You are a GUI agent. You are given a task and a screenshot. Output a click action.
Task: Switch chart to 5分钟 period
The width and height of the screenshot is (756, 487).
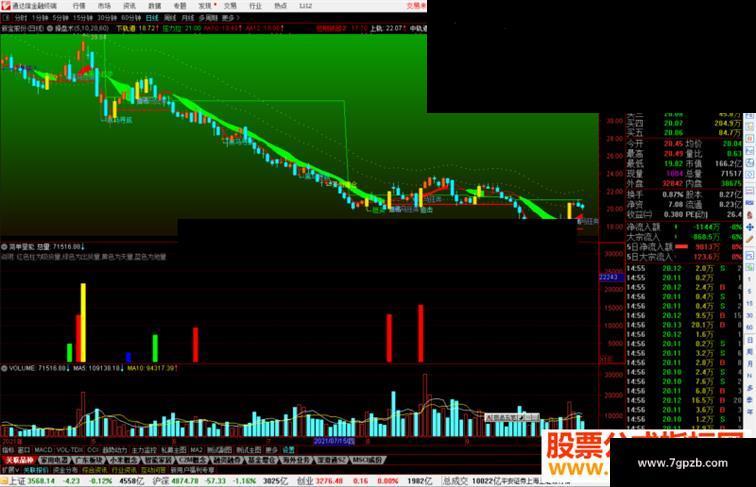(x=61, y=18)
